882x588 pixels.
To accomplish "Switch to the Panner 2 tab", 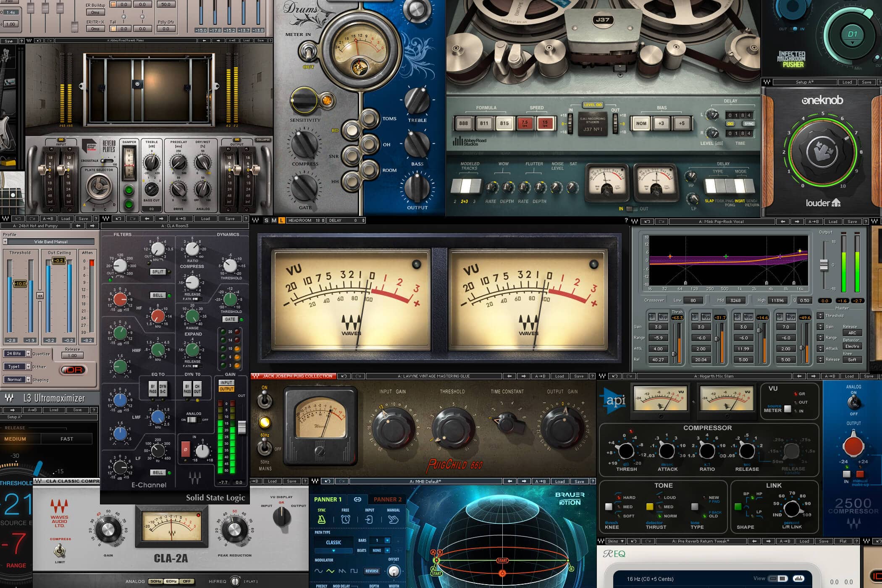I will [388, 499].
